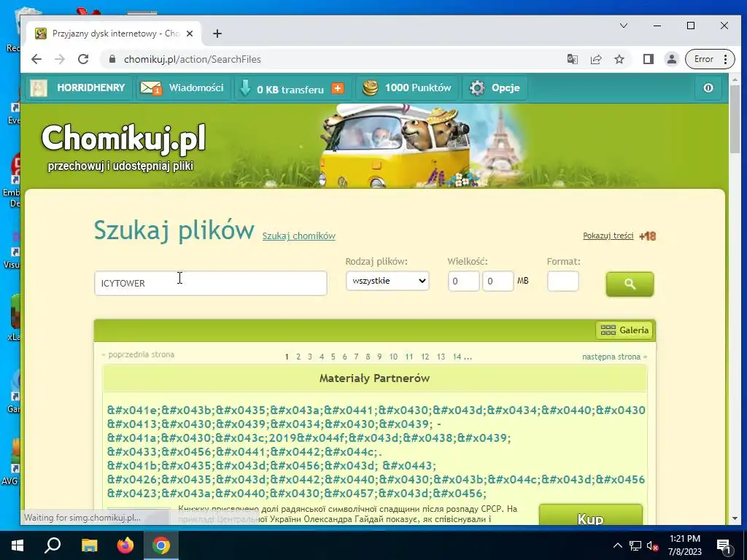
Task: Reload the chomikuj.pl page
Action: click(83, 59)
